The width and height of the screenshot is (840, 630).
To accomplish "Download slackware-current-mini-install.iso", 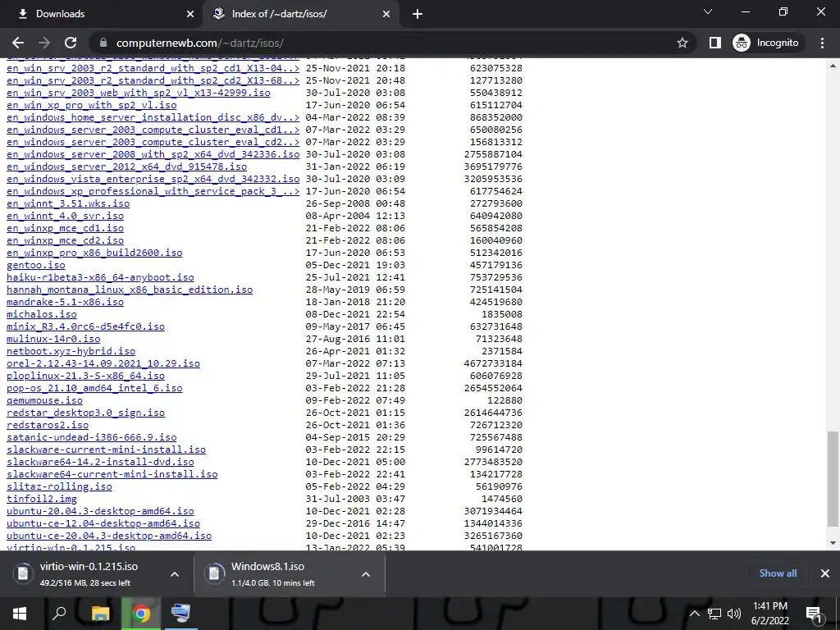I will [106, 450].
